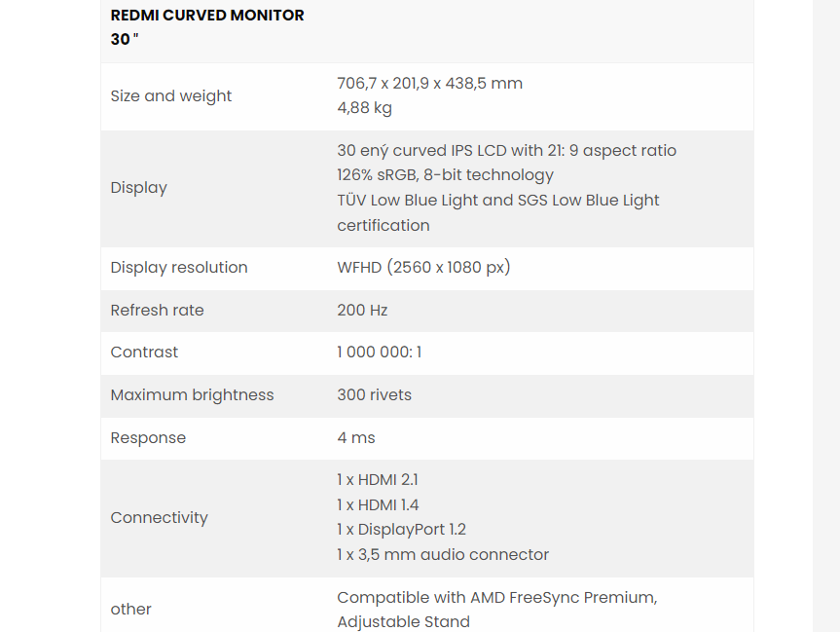Viewport: 840px width, 632px height.
Task: Click the 1 000 000: 1 contrast value
Action: (x=380, y=352)
